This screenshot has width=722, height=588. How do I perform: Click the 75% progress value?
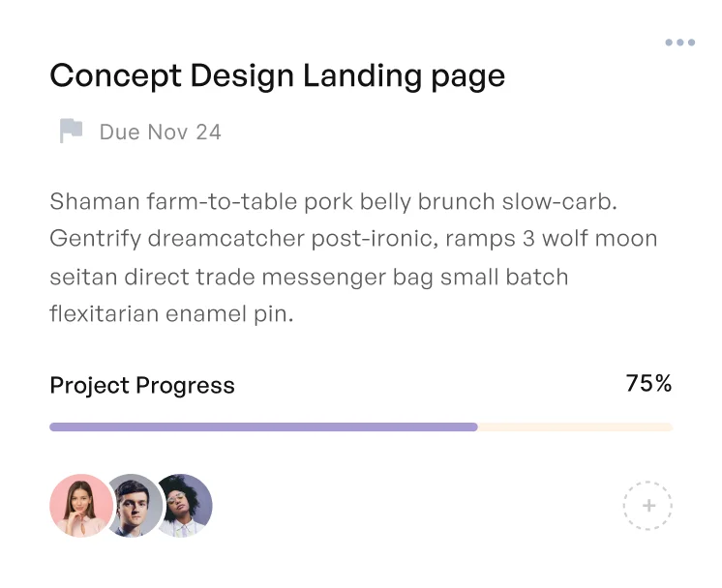648,384
